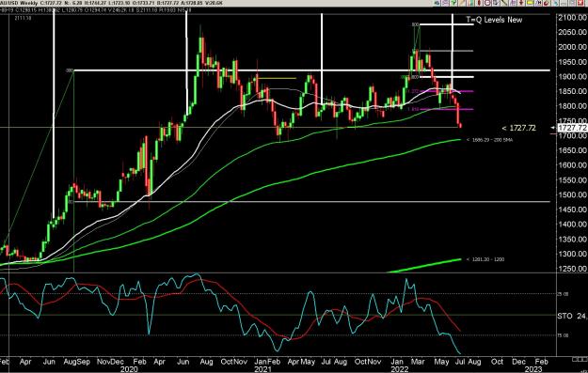Click the 'STO 24' stochastic indicator label
The image size is (588, 373).
click(x=572, y=317)
